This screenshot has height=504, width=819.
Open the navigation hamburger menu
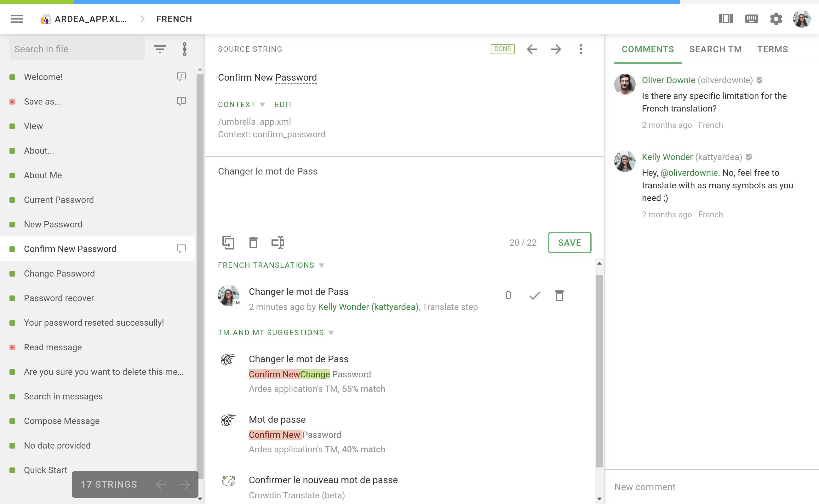tap(17, 19)
